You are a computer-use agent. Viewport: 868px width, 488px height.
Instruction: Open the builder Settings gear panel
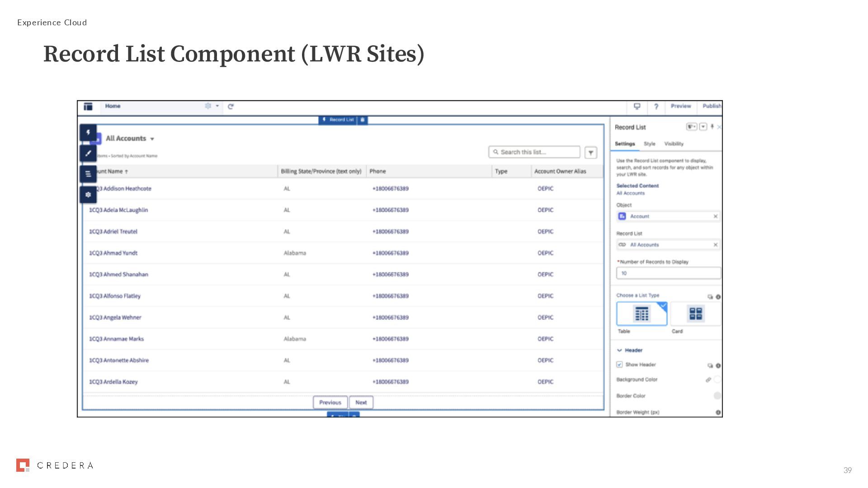(88, 195)
